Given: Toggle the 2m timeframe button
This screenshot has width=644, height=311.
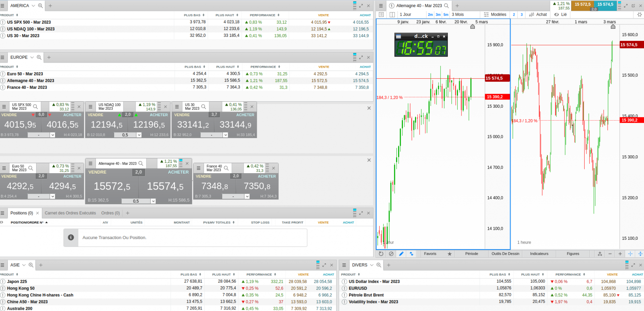Looking at the screenshot, I should click(430, 15).
